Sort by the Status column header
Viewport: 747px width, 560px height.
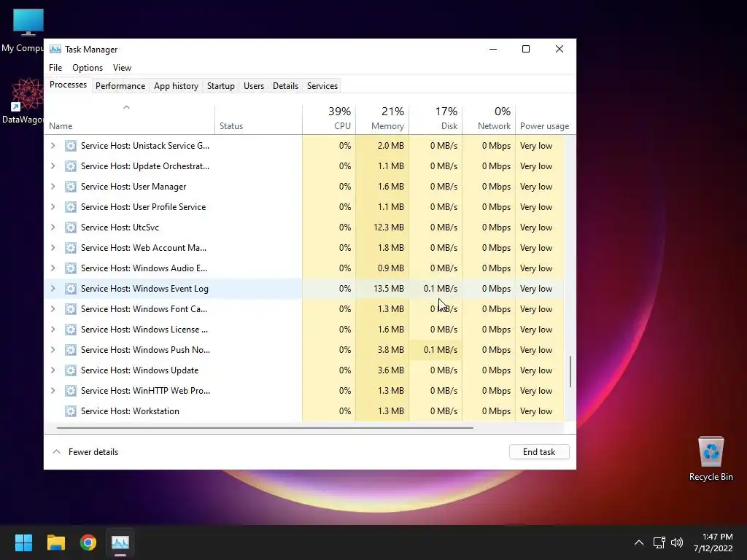click(258, 119)
